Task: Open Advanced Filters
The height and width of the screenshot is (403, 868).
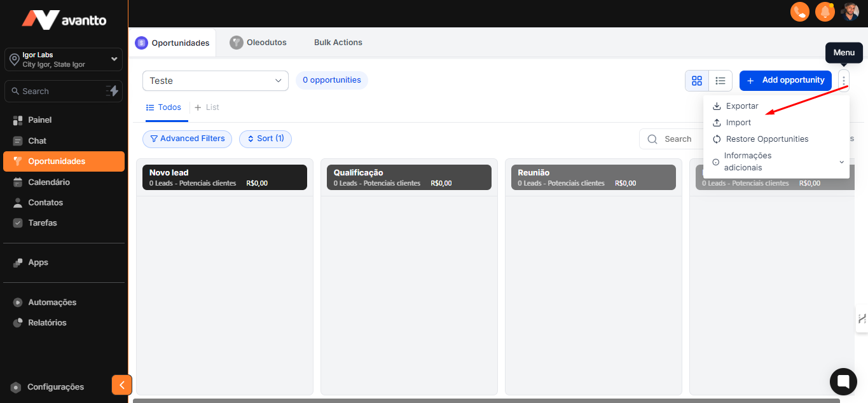Action: tap(187, 139)
